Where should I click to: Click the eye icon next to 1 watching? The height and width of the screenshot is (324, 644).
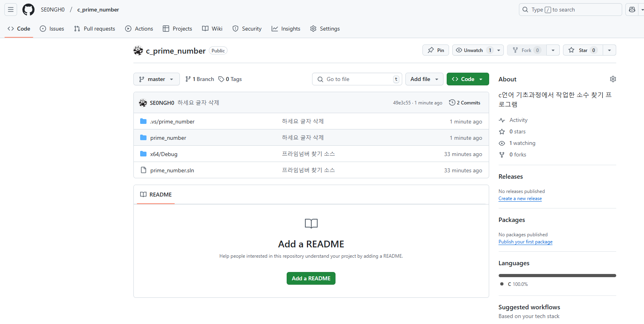[x=502, y=143]
